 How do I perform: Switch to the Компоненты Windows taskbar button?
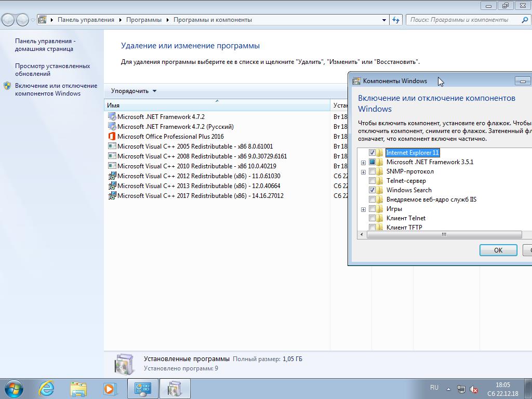[x=175, y=389]
